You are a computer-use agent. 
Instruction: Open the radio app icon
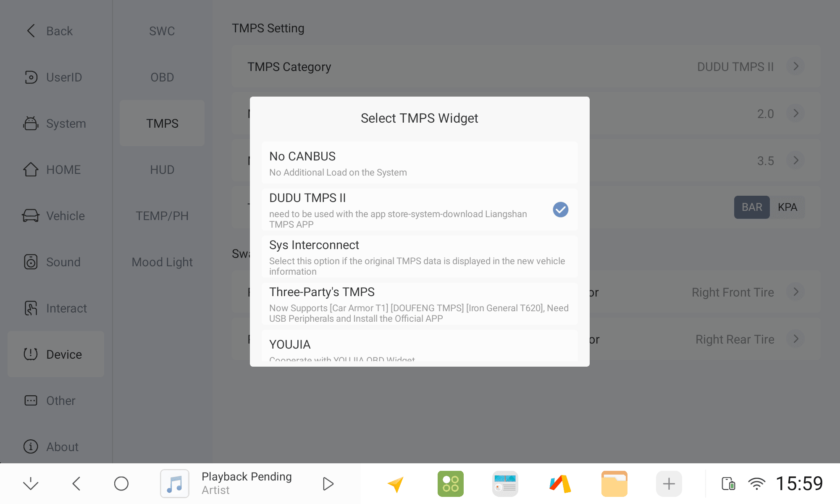tap(505, 484)
